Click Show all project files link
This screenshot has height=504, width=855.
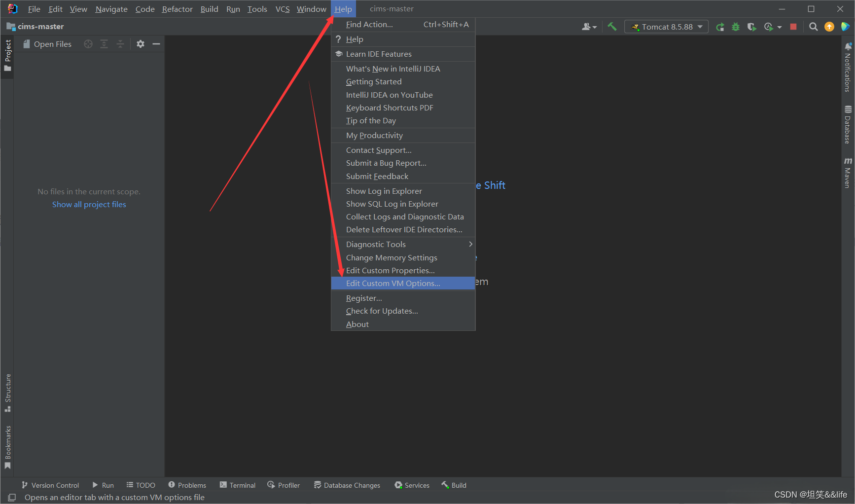89,204
